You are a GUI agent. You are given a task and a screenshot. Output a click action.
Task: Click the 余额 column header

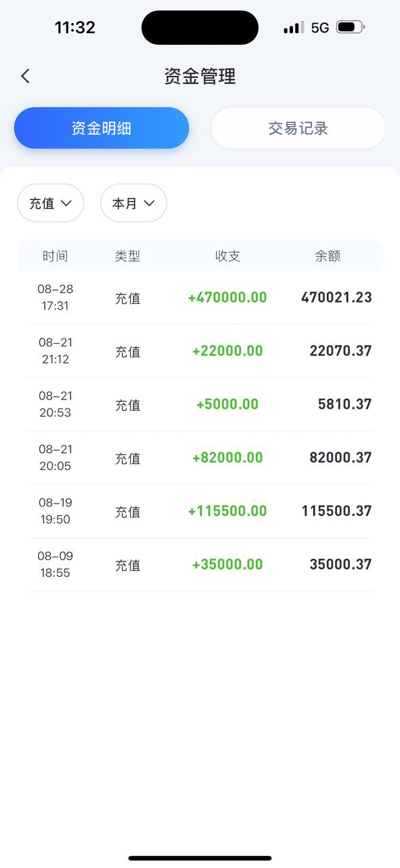(x=329, y=256)
